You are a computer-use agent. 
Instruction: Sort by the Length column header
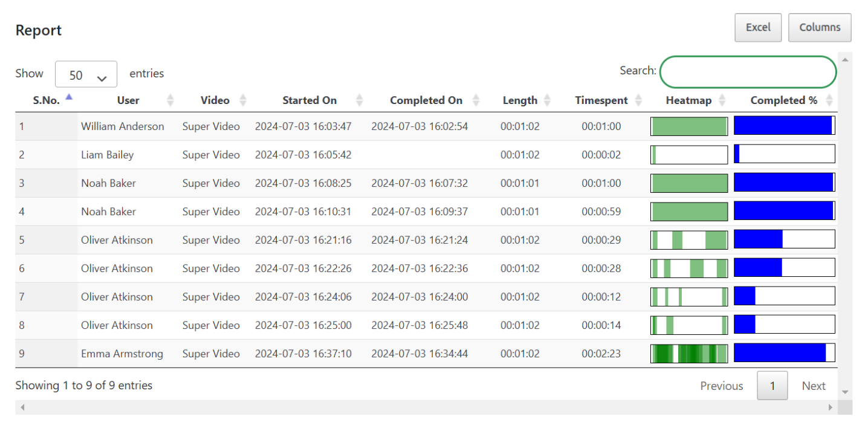tap(520, 100)
